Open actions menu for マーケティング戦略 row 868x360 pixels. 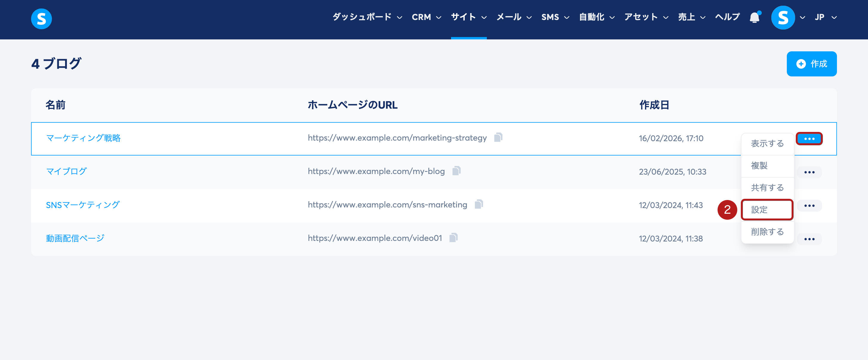point(809,139)
